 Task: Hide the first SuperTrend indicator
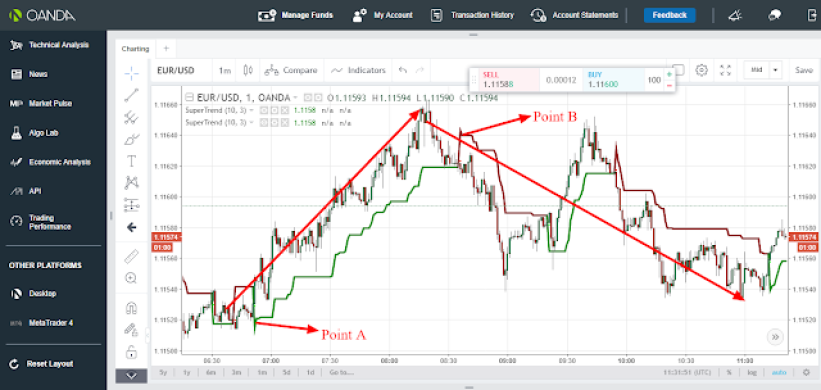click(x=265, y=110)
